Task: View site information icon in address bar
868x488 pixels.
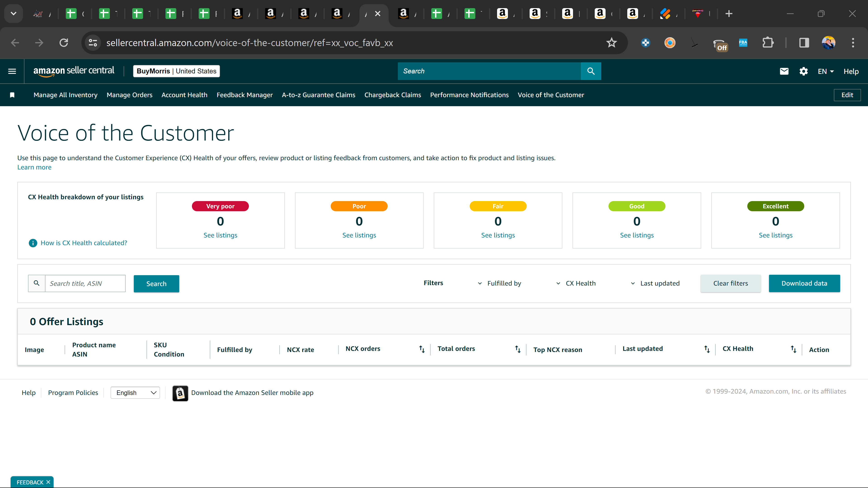Action: pos(93,43)
